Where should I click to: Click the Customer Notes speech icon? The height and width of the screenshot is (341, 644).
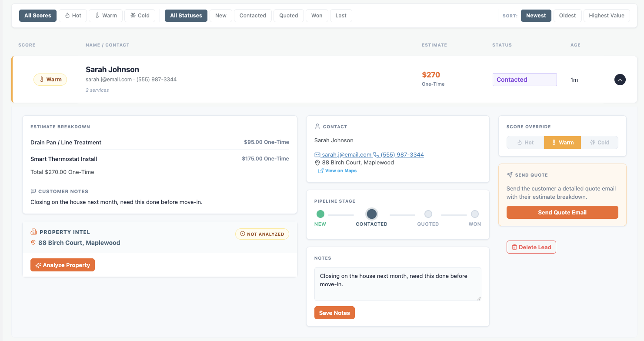(x=33, y=191)
